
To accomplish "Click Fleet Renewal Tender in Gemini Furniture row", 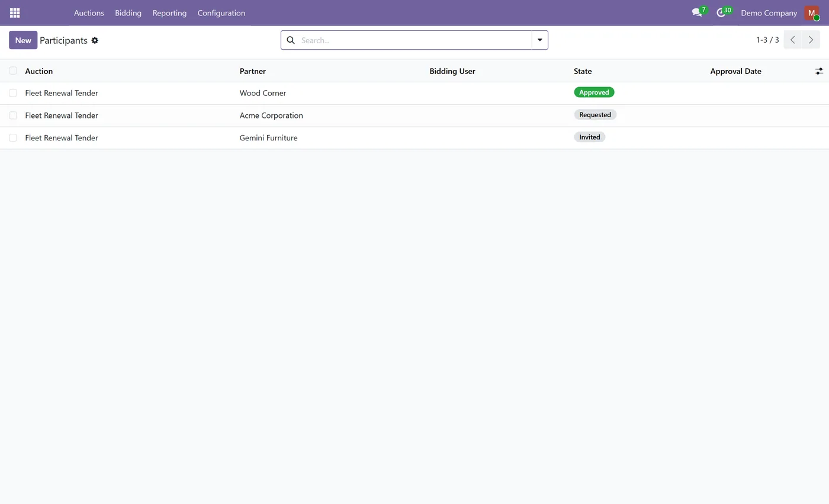I will [x=62, y=137].
